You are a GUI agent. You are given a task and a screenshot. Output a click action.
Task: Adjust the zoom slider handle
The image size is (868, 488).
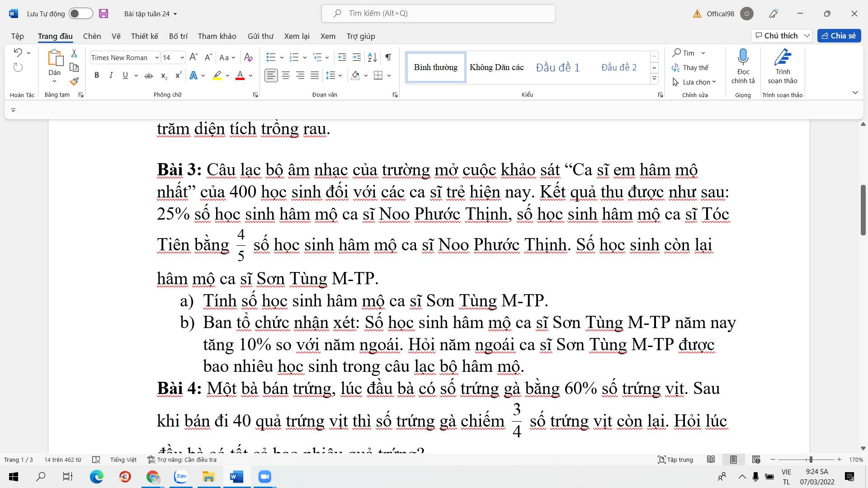pyautogui.click(x=811, y=460)
